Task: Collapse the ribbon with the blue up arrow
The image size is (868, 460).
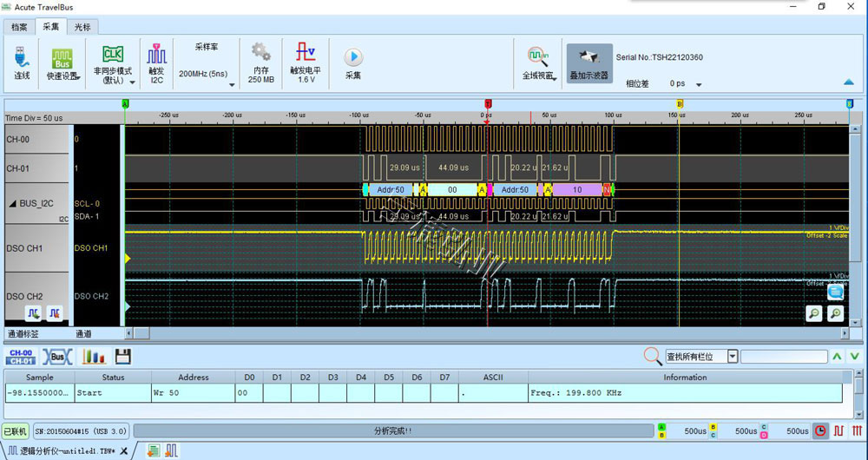Action: coord(849,82)
